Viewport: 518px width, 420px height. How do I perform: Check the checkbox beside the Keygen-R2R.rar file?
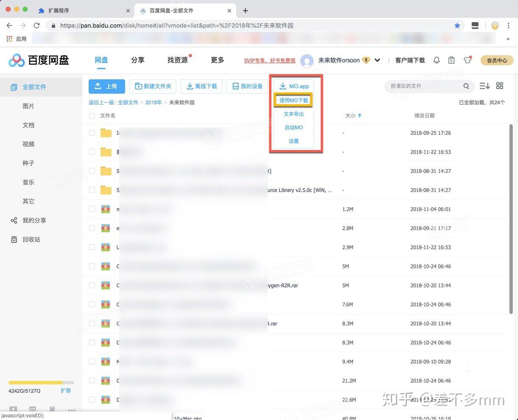(x=92, y=285)
